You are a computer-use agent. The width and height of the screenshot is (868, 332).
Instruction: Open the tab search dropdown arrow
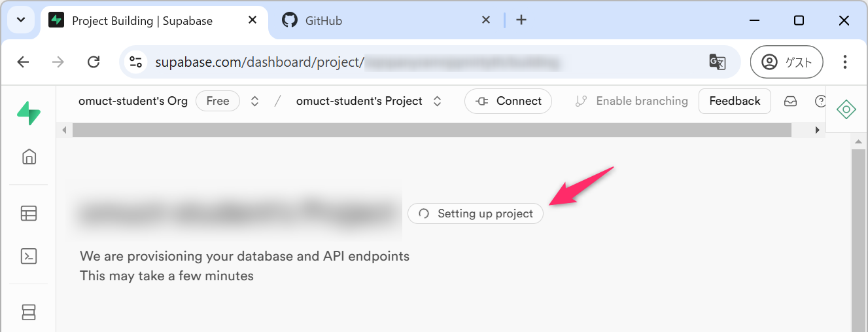pyautogui.click(x=21, y=20)
